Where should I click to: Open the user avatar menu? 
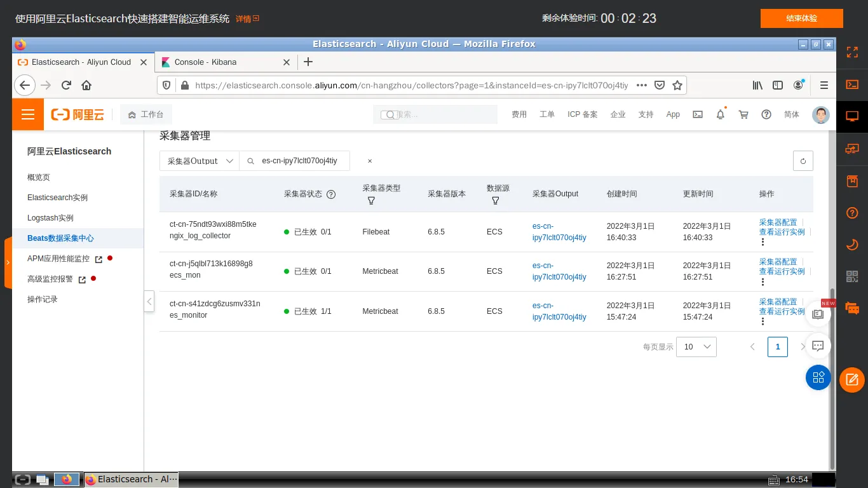[x=821, y=114]
